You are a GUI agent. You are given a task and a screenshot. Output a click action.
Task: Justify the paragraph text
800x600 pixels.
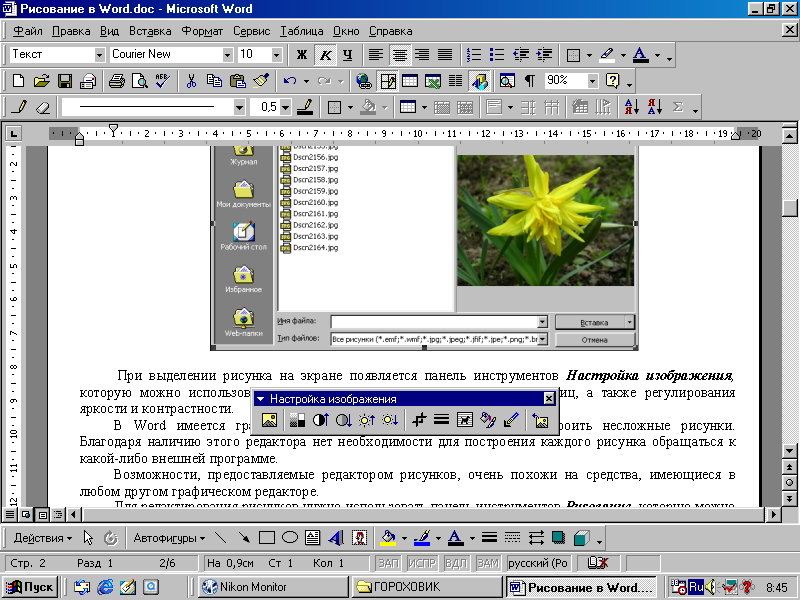pos(445,55)
